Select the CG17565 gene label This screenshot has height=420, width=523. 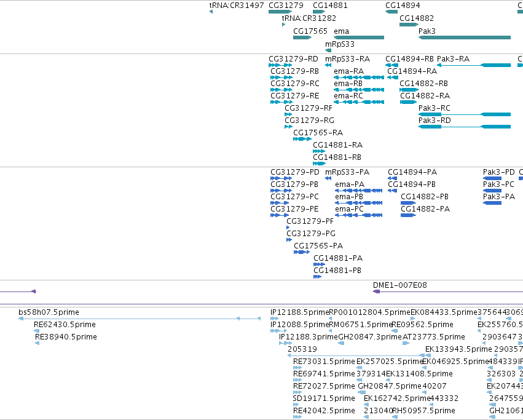pos(310,31)
